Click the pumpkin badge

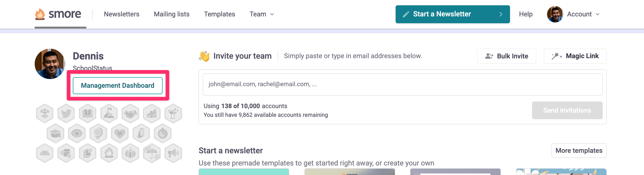coord(130,153)
